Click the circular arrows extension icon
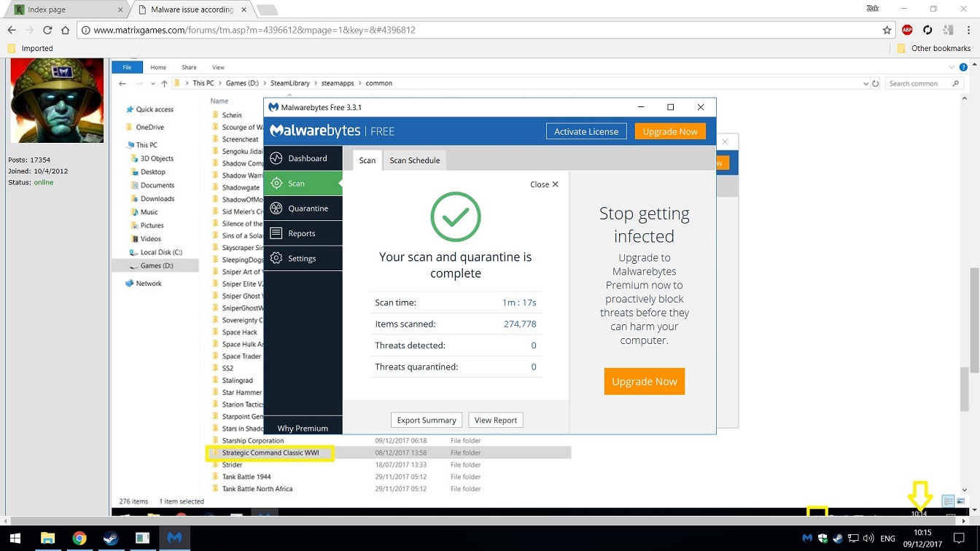Image resolution: width=980 pixels, height=551 pixels. [x=927, y=30]
